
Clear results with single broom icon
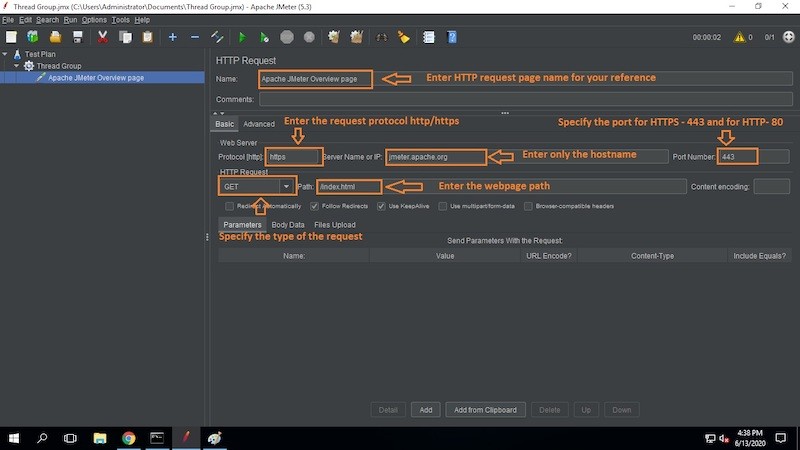pyautogui.click(x=334, y=37)
